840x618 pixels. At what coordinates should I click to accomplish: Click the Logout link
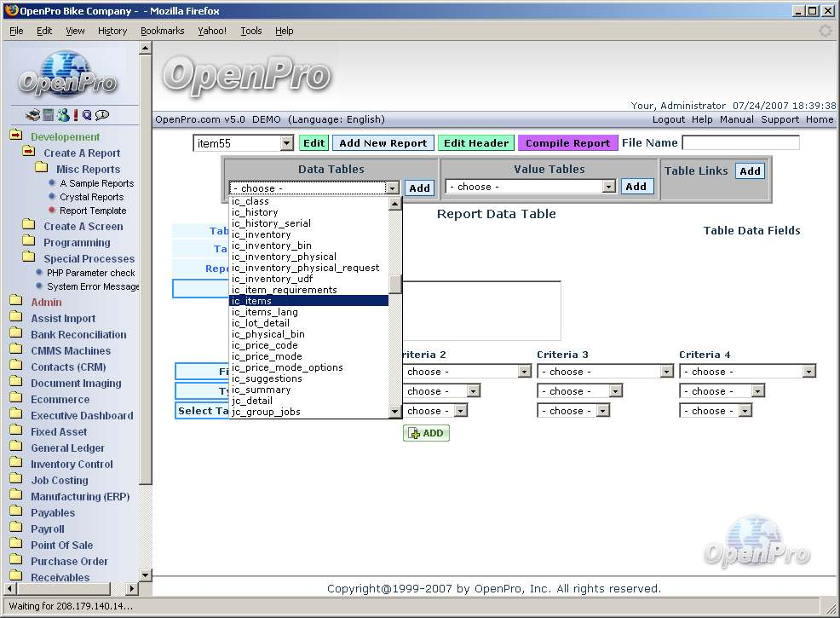668,119
